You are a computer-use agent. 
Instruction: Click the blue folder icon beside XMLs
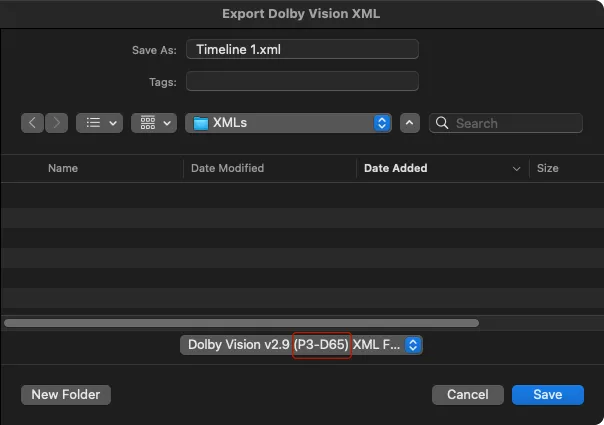coord(200,123)
